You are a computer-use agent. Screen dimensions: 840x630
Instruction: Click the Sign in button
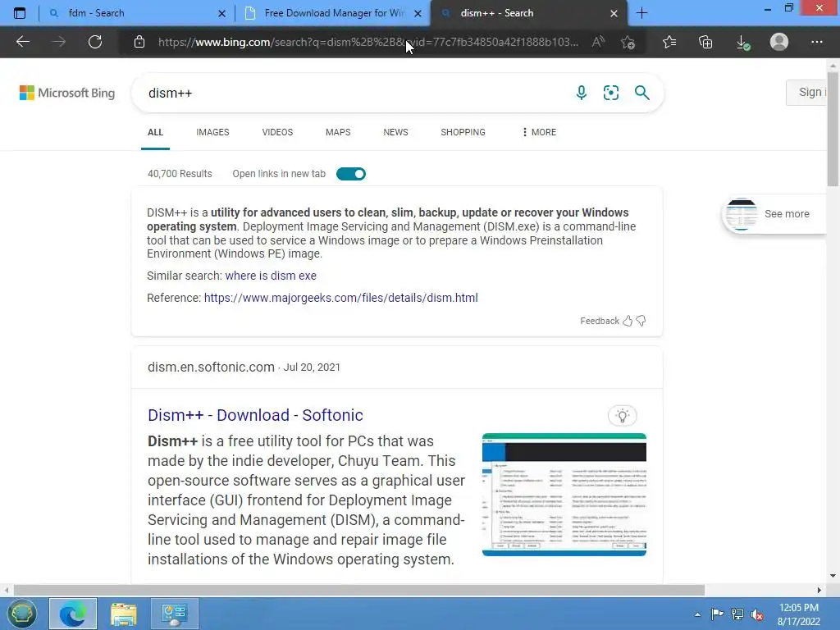[x=807, y=92]
